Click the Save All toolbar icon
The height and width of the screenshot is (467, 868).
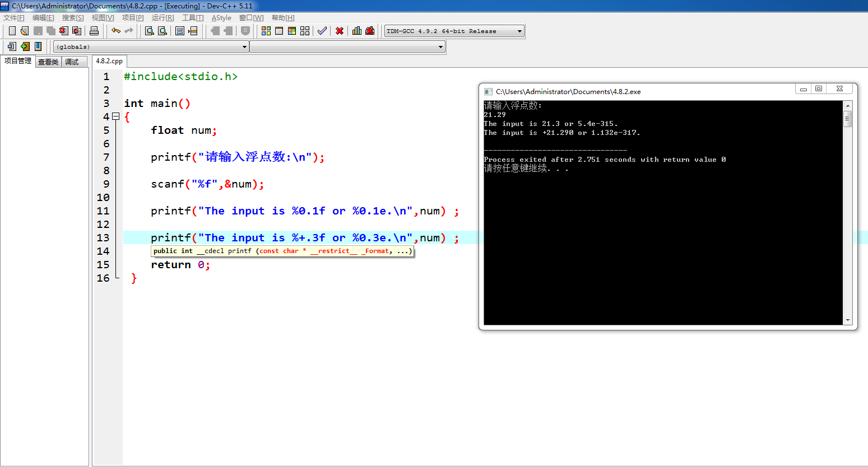tap(51, 31)
